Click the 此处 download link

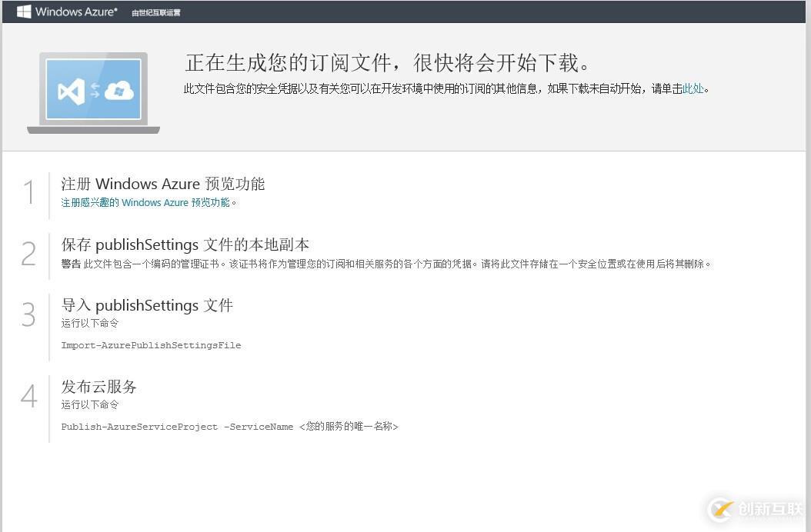click(x=693, y=88)
